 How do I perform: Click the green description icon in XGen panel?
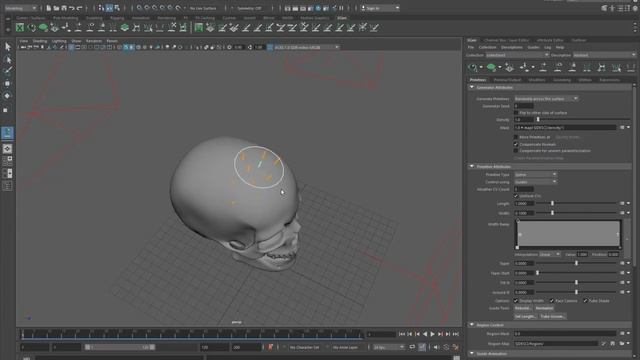[491, 67]
